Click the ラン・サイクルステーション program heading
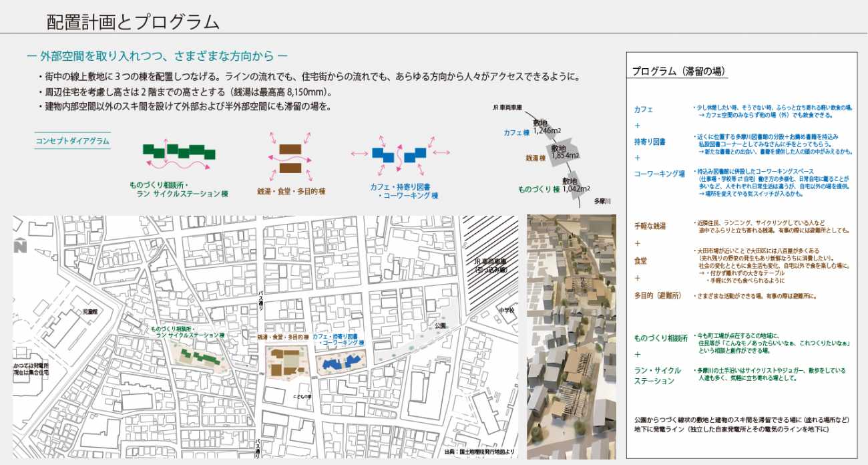The height and width of the screenshot is (465, 868). [x=658, y=375]
